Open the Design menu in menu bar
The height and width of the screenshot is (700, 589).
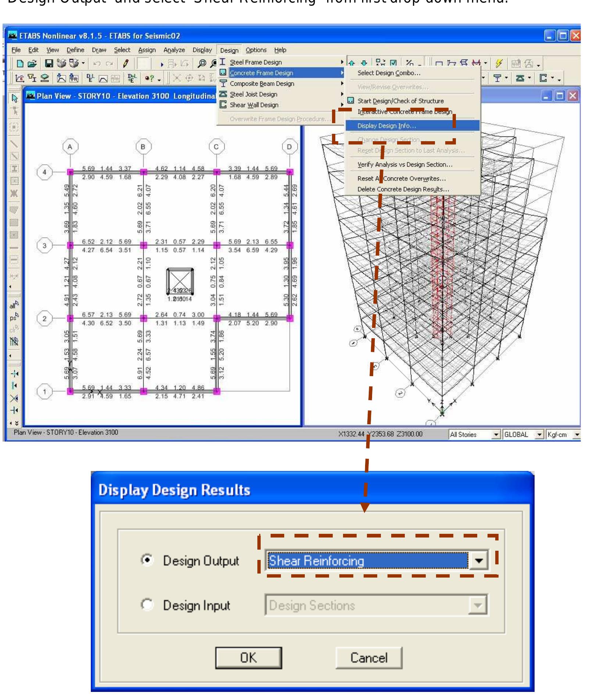click(229, 50)
